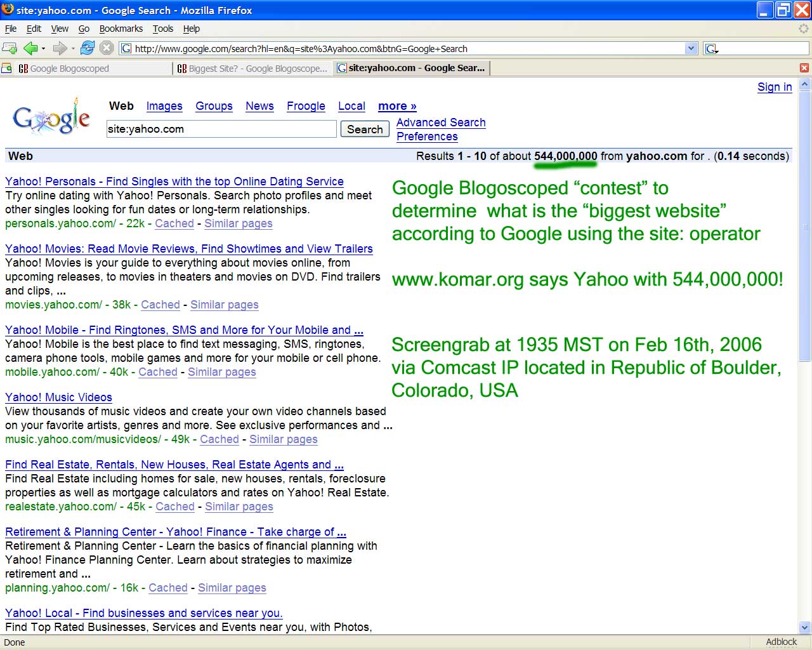
Task: Open Advanced Search
Action: point(441,123)
